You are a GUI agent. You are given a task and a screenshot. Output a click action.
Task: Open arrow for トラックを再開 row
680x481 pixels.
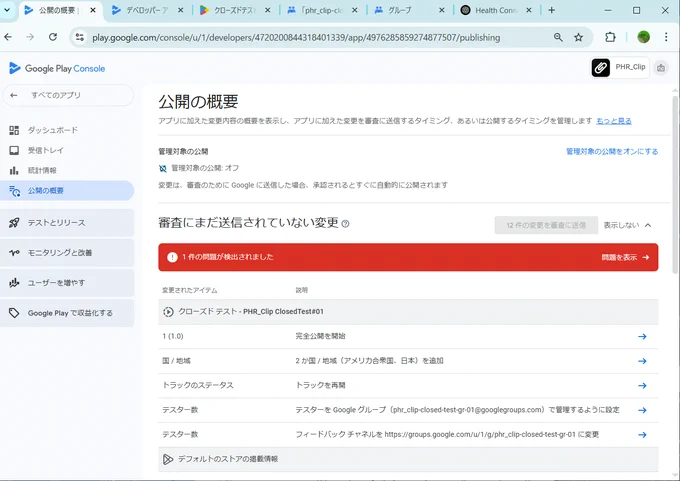tap(642, 386)
